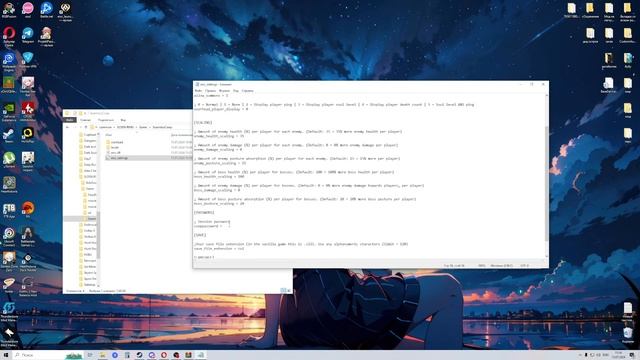Switch to Поделиться tab in Explorer
Screen dimensions: 640x360
point(106,120)
